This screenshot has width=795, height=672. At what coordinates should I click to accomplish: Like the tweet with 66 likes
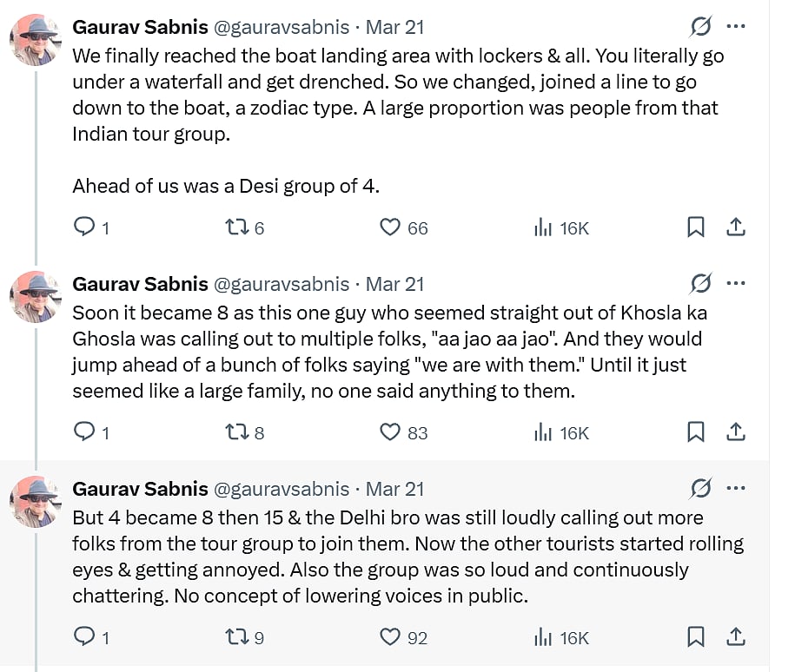(390, 227)
